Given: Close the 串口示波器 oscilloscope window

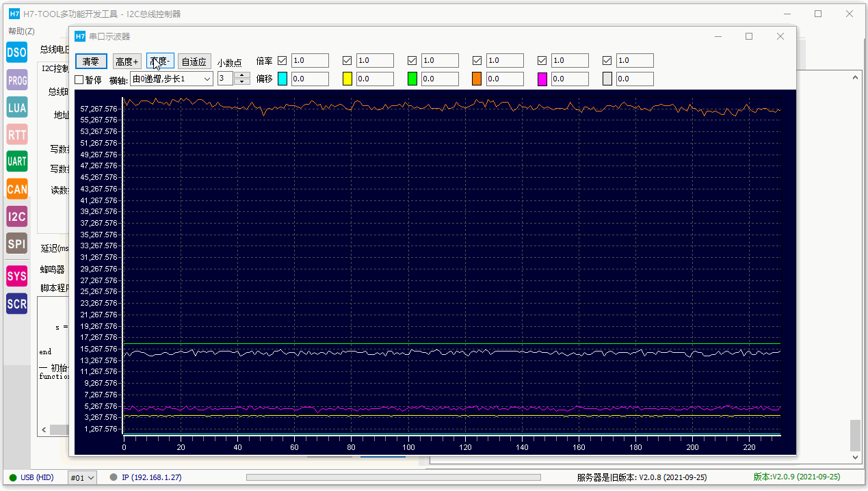Looking at the screenshot, I should (780, 36).
